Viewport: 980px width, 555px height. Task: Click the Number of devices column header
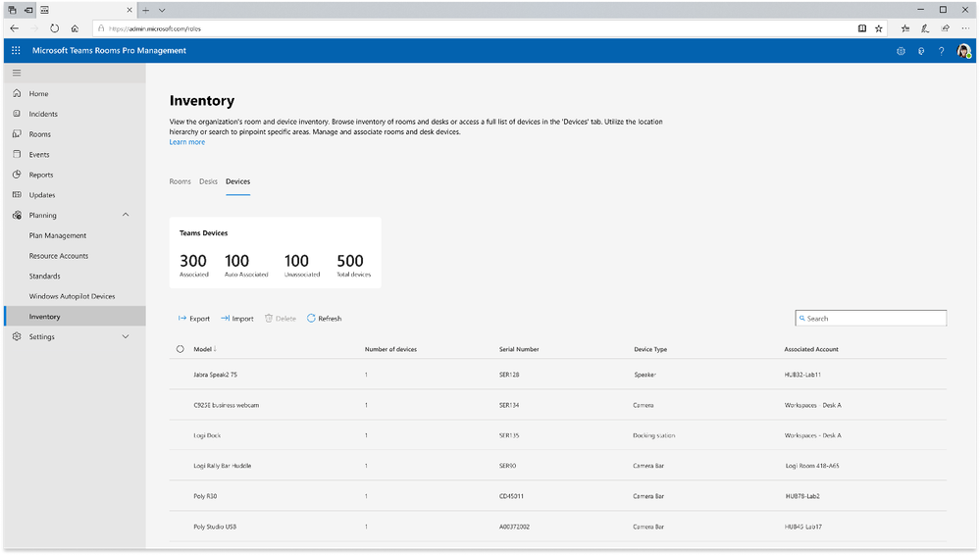pos(390,349)
